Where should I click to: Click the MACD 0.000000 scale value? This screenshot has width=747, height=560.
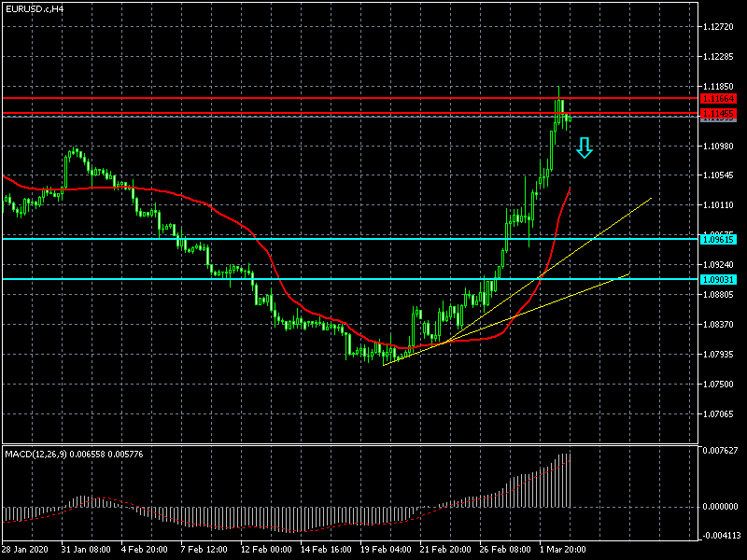[720, 507]
